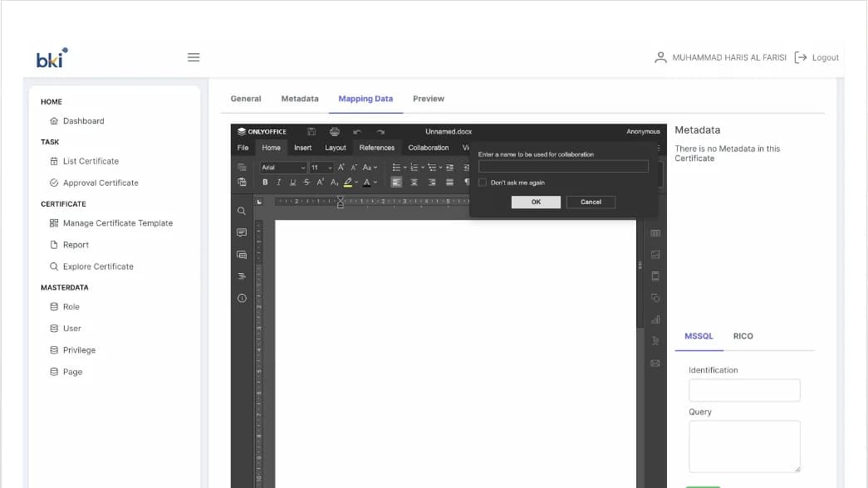Open the comments icon in left sidebar
Screen dimensions: 868x488
pos(242,232)
